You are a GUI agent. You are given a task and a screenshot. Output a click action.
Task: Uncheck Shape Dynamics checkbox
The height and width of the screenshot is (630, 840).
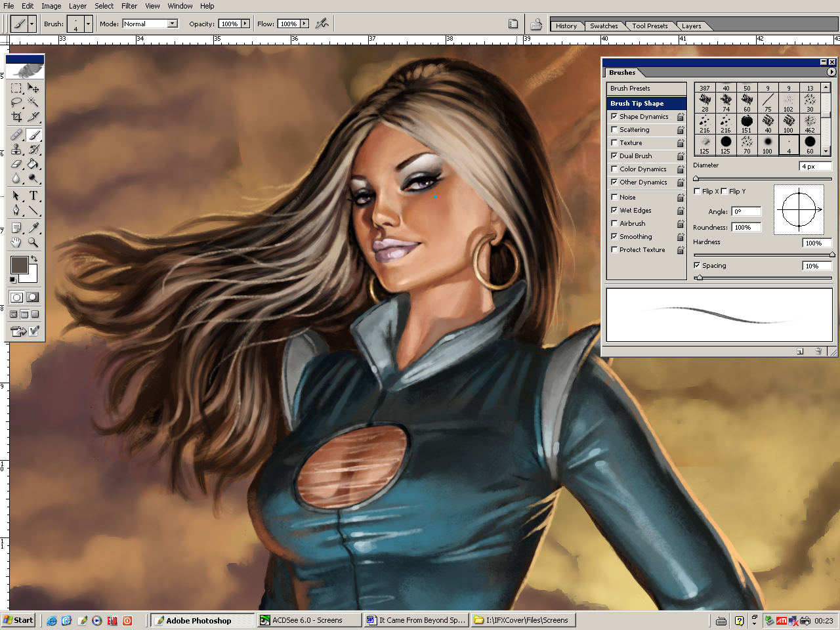(614, 116)
